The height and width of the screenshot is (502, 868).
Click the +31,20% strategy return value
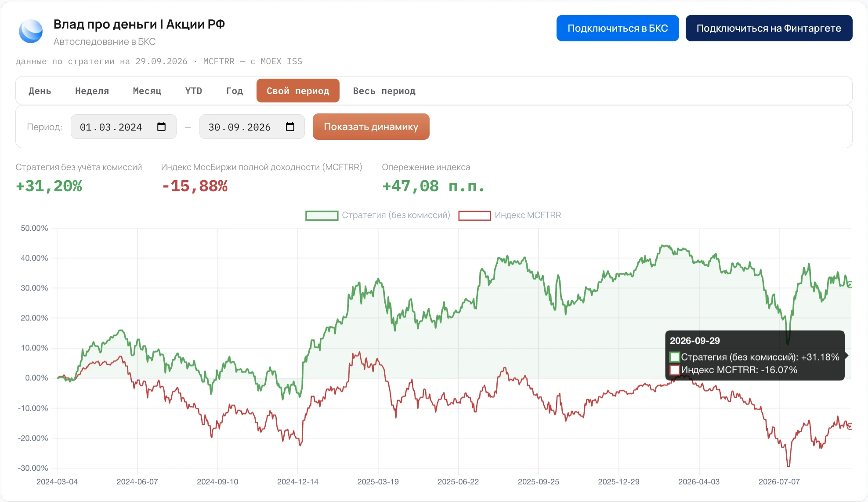(49, 186)
